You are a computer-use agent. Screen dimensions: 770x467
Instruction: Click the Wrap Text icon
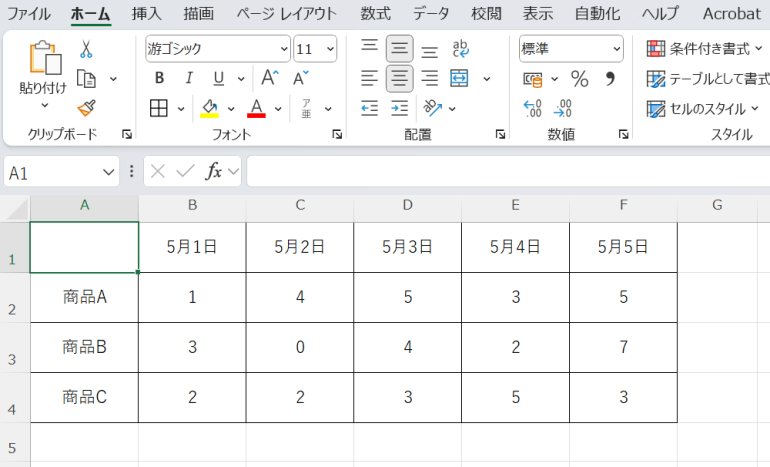pyautogui.click(x=460, y=49)
